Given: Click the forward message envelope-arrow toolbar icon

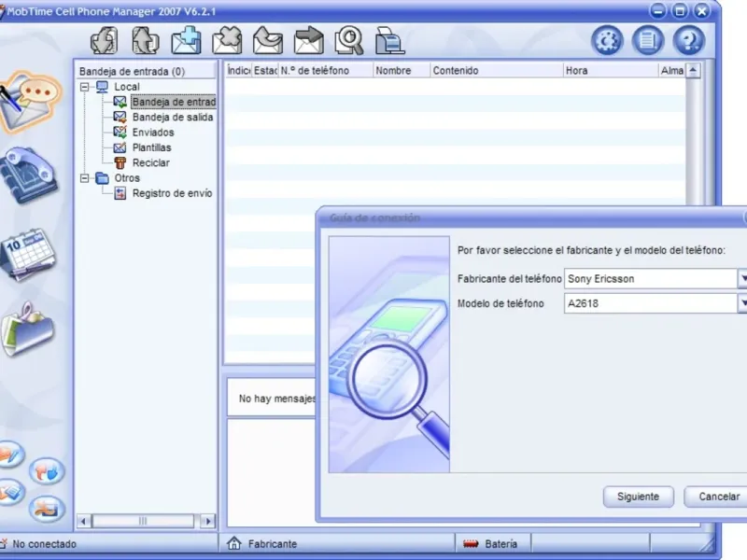Looking at the screenshot, I should (x=308, y=41).
